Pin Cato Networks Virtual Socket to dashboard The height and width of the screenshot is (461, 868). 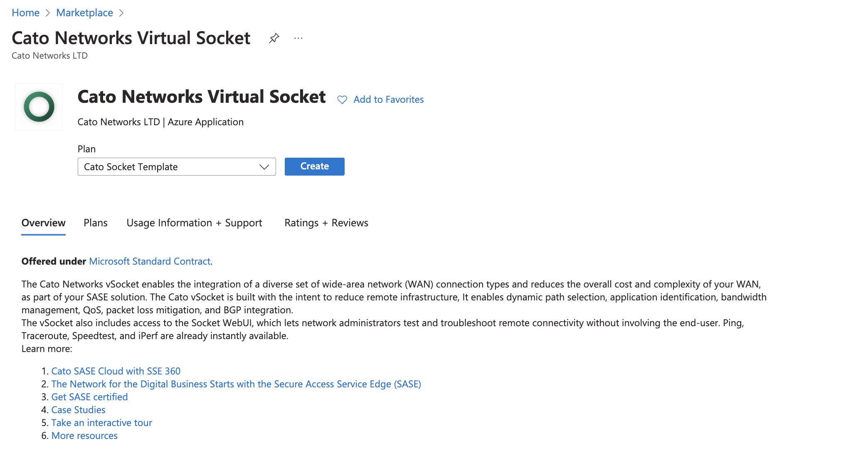click(274, 38)
